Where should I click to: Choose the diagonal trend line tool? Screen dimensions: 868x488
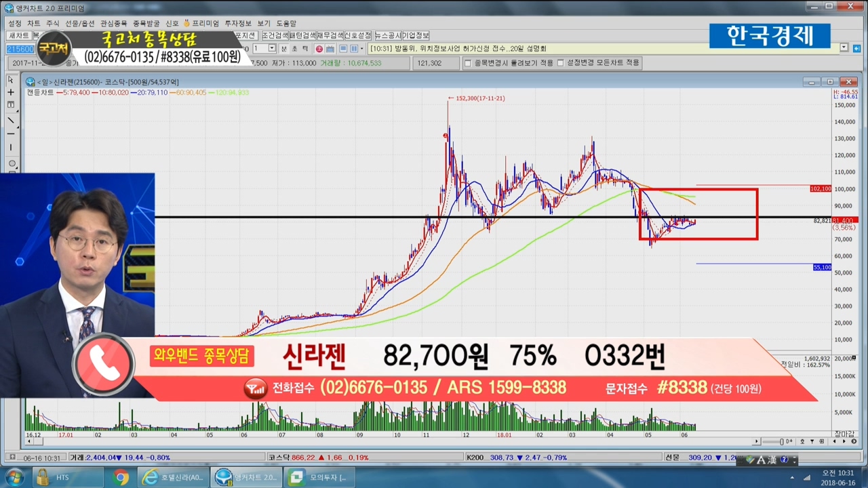click(11, 120)
